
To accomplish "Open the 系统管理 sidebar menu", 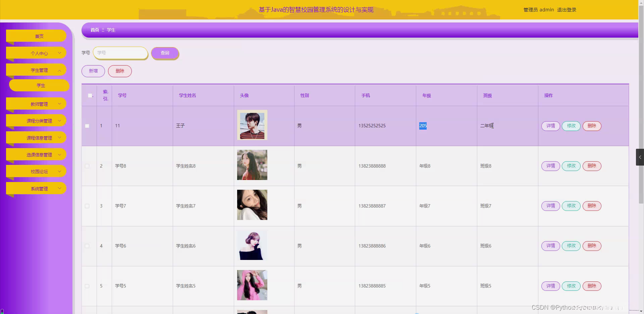I will point(36,188).
